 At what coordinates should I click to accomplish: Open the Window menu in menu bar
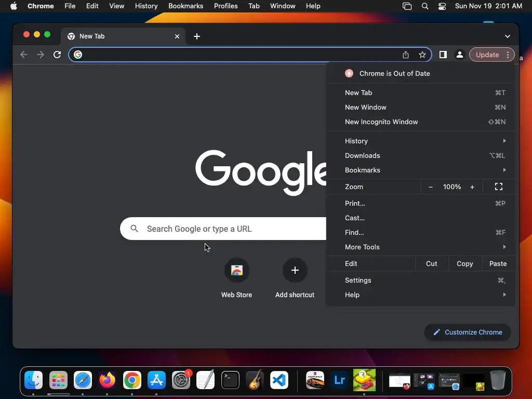click(283, 6)
